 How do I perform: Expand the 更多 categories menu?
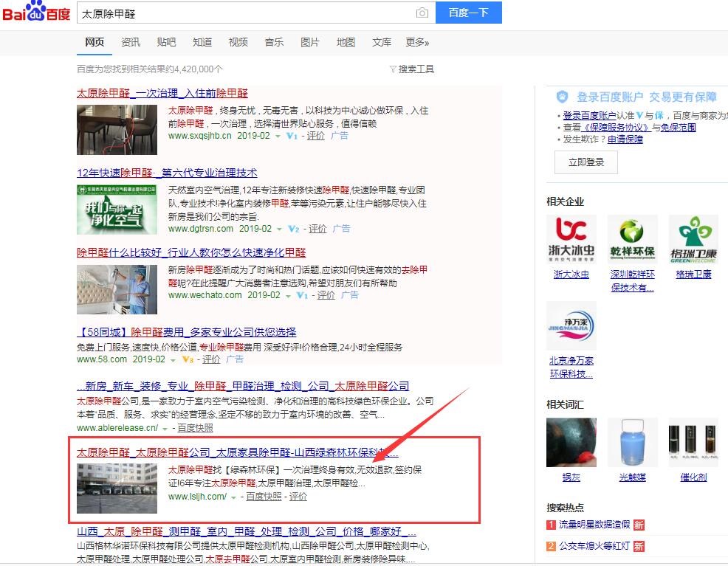tap(417, 42)
